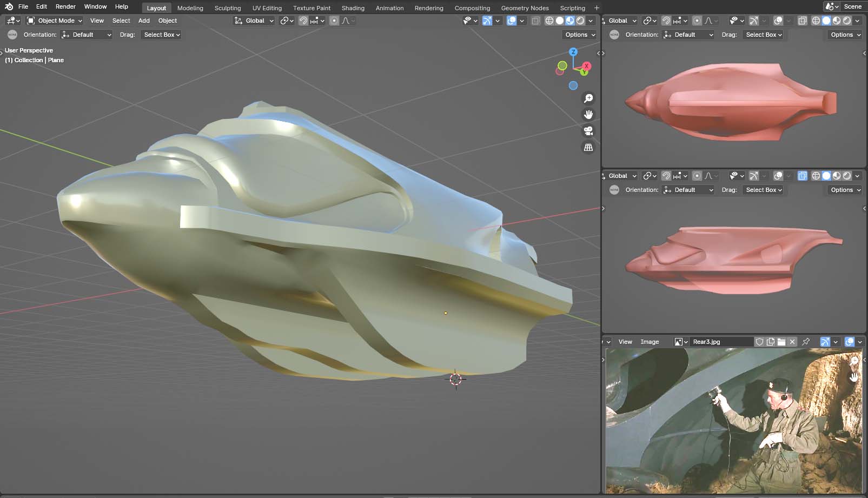Screen dimensions: 868x498
Task: Switch main viewport to solid shading
Action: [x=560, y=21]
